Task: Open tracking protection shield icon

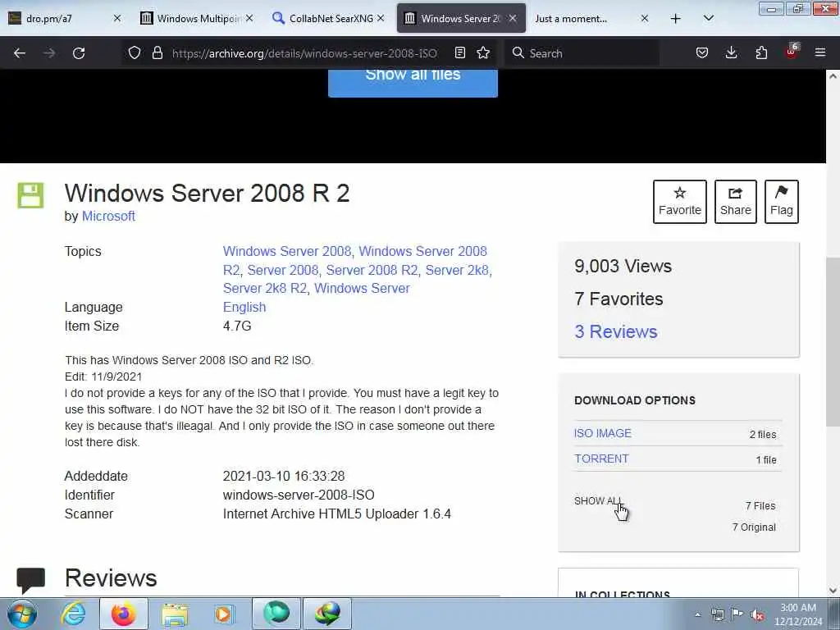Action: click(135, 53)
